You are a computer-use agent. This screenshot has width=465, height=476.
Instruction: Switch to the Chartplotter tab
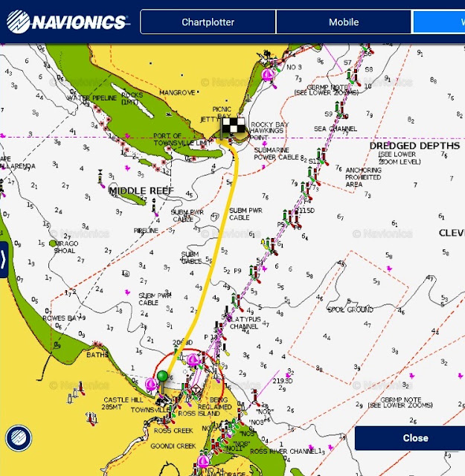208,22
